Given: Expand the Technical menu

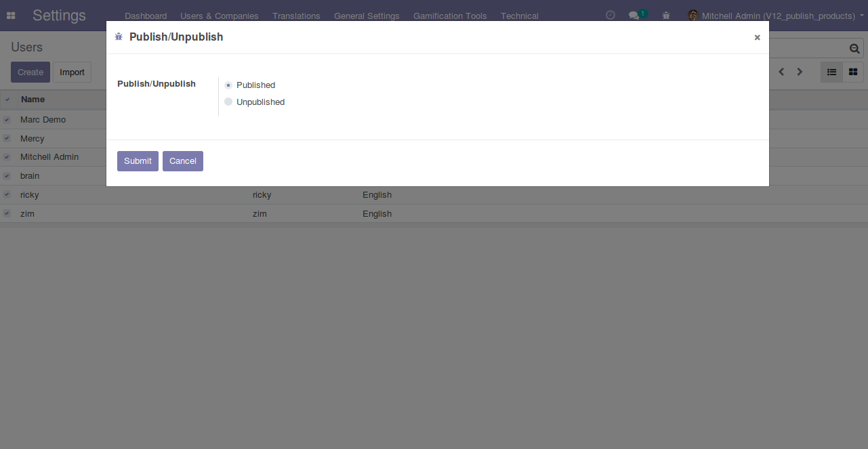Looking at the screenshot, I should pyautogui.click(x=519, y=16).
